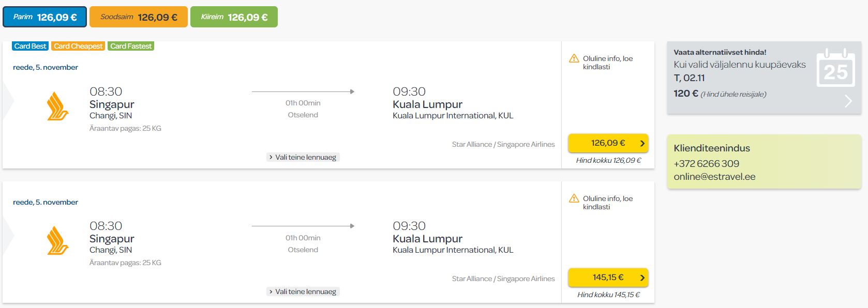868x308 pixels.
Task: Open Oluline info notice in second card
Action: coord(608,203)
